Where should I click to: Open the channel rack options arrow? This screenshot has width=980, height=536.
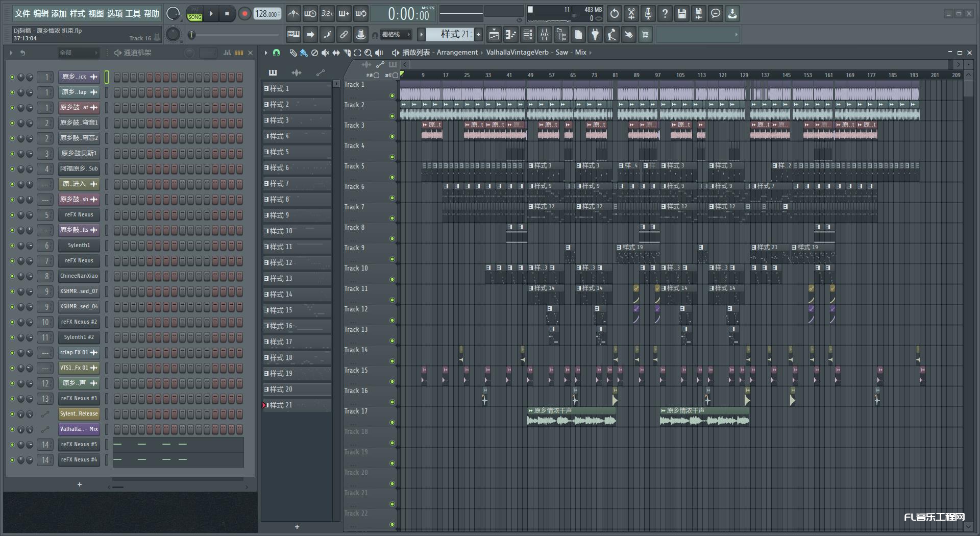click(x=11, y=53)
